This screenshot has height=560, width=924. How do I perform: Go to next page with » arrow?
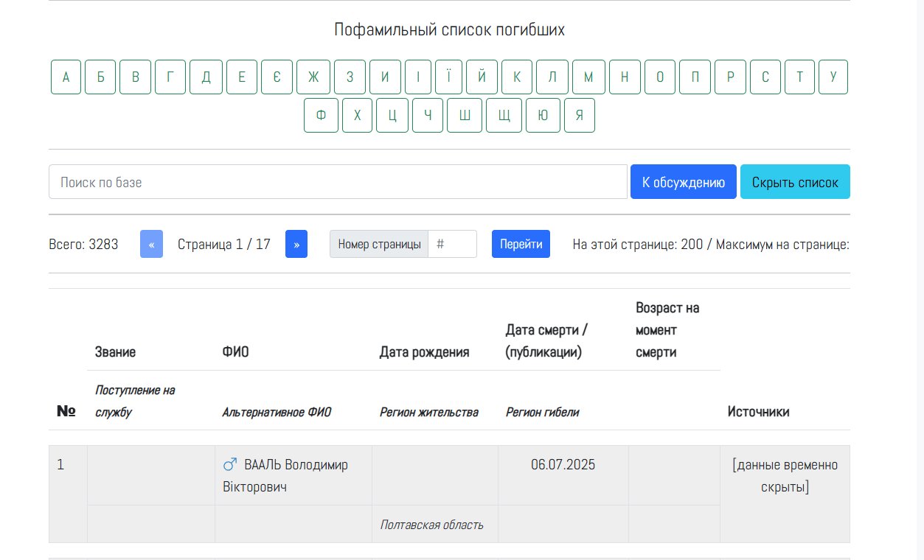pyautogui.click(x=296, y=245)
